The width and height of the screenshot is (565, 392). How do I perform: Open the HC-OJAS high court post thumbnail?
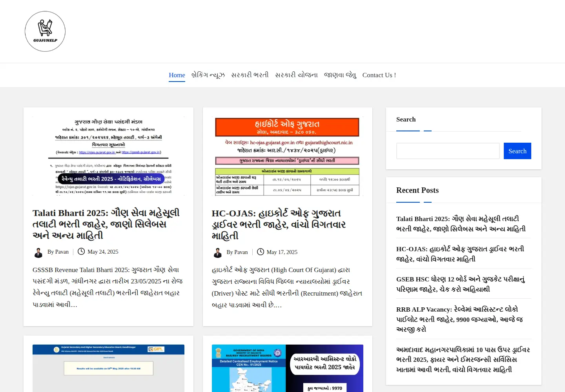pos(288,156)
